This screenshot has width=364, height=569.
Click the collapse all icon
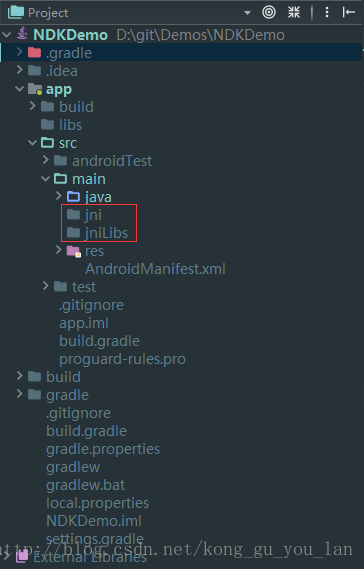click(x=294, y=12)
